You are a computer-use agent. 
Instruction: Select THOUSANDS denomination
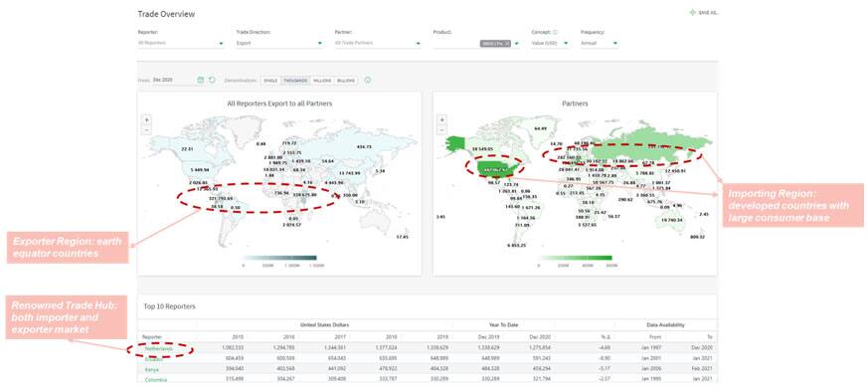coord(295,81)
